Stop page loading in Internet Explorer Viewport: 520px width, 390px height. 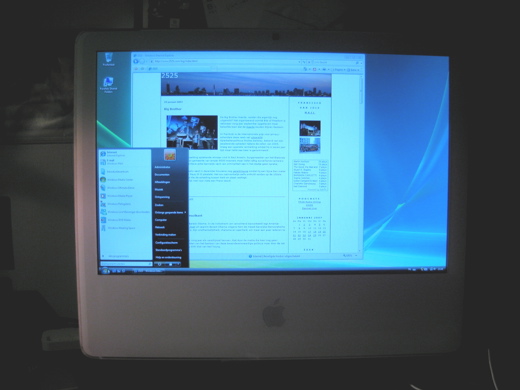[309, 62]
